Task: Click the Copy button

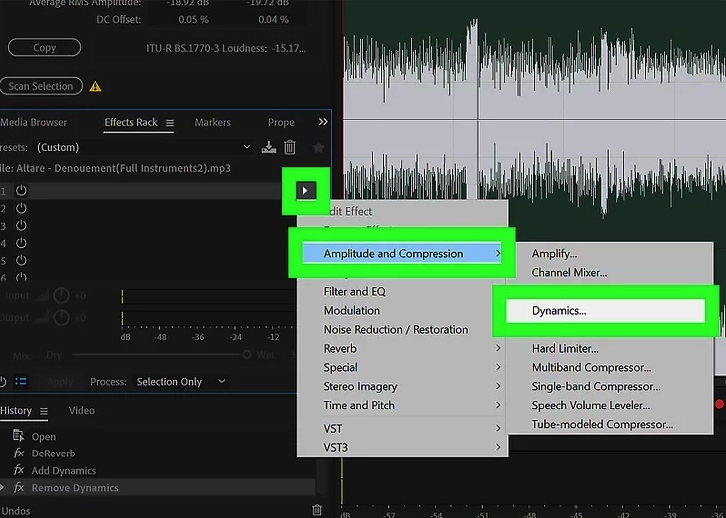Action: pos(45,48)
